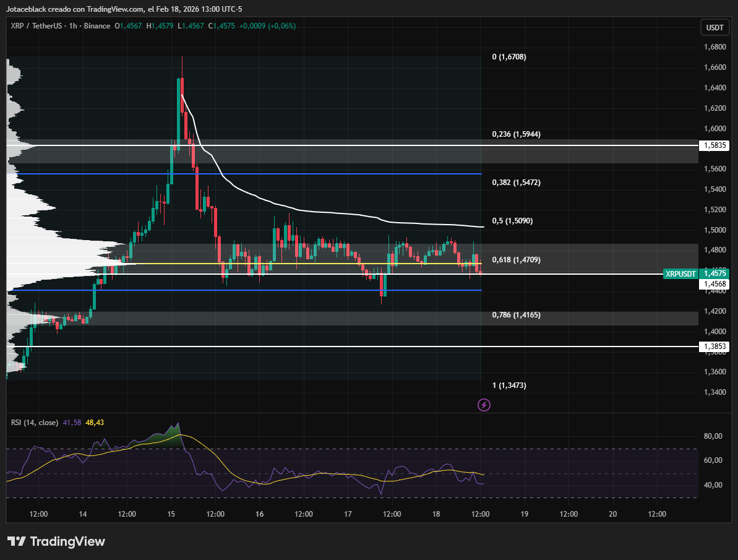The height and width of the screenshot is (560, 738).
Task: Click the date 19 on time axis
Action: point(525,514)
